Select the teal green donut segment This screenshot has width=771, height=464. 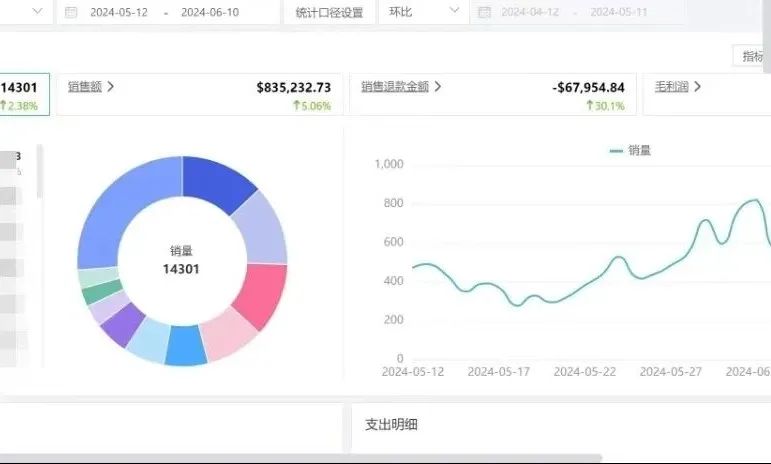[102, 292]
